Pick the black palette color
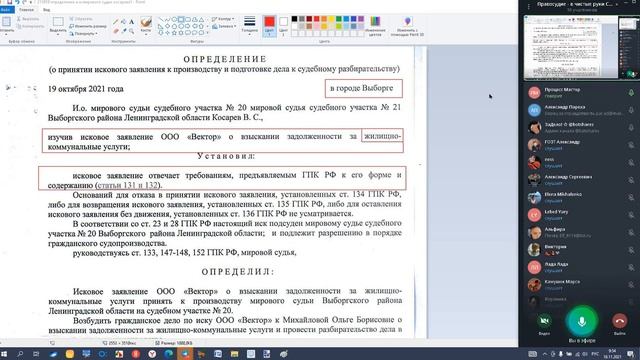 point(294,19)
